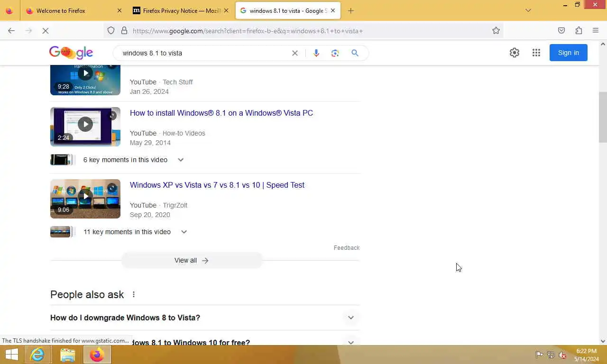607x364 pixels.
Task: Open the Firefox application menu
Action: (596, 31)
